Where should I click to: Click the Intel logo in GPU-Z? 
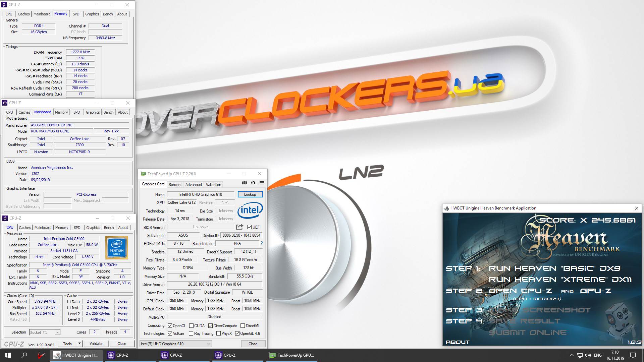point(250,210)
